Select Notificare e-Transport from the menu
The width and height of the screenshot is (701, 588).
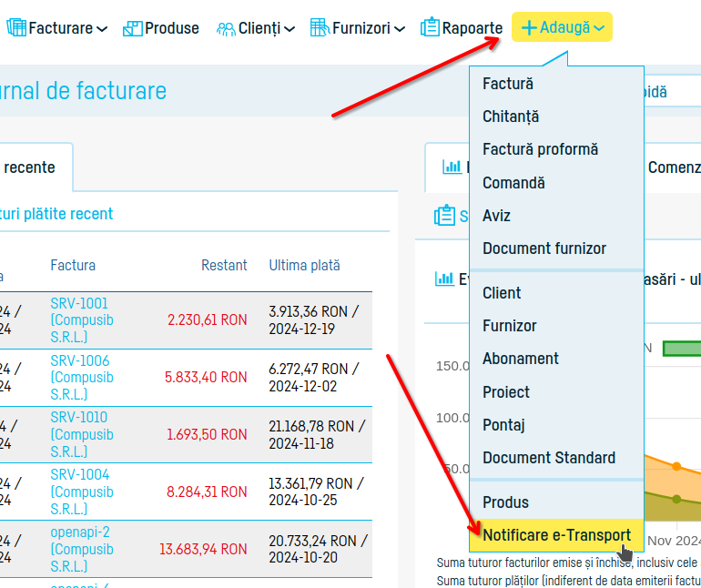click(556, 534)
